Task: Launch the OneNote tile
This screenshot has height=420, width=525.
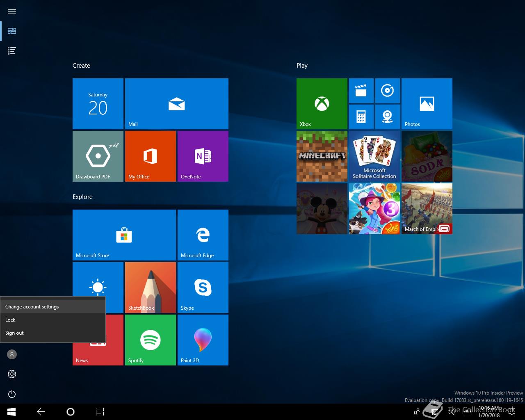Action: pos(203,156)
